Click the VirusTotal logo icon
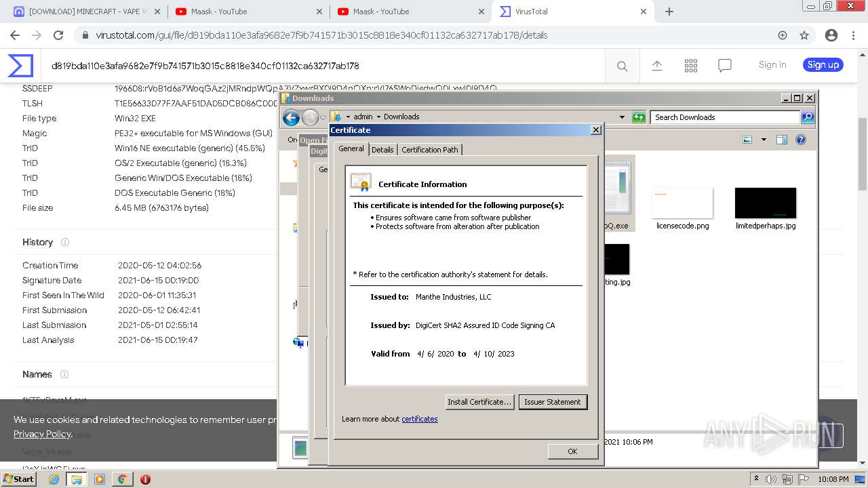Viewport: 868px width, 488px height. pos(20,66)
